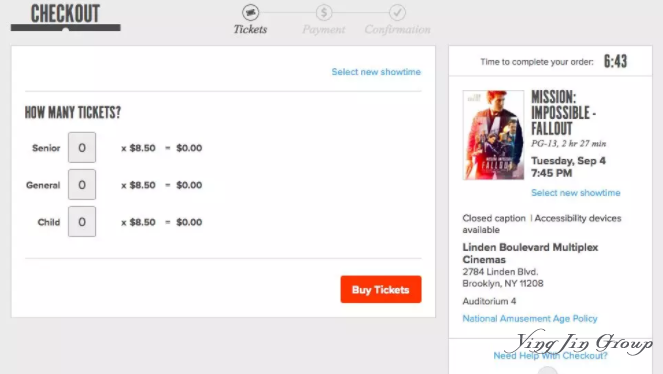Click the Buy Tickets button
The image size is (663, 374).
[381, 289]
